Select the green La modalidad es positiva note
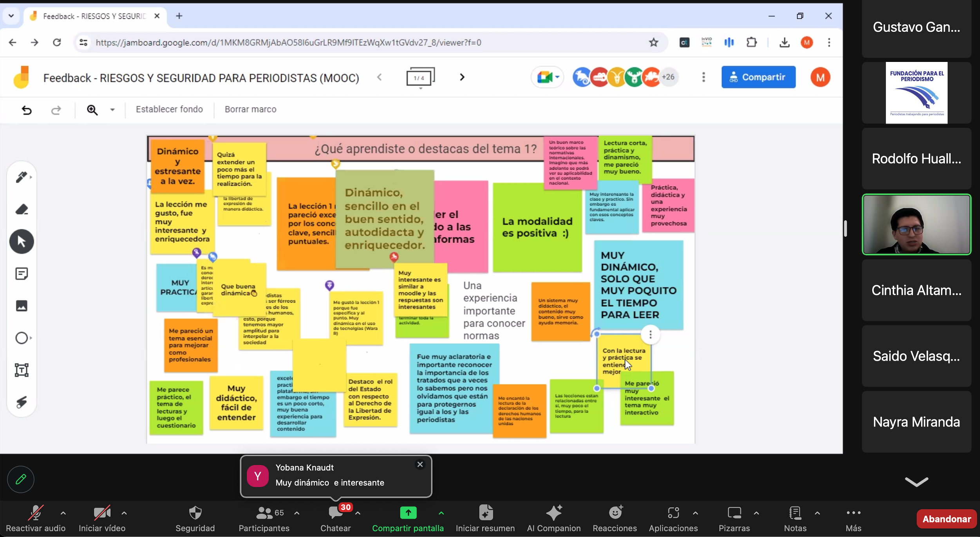This screenshot has width=980, height=537. coord(537,227)
